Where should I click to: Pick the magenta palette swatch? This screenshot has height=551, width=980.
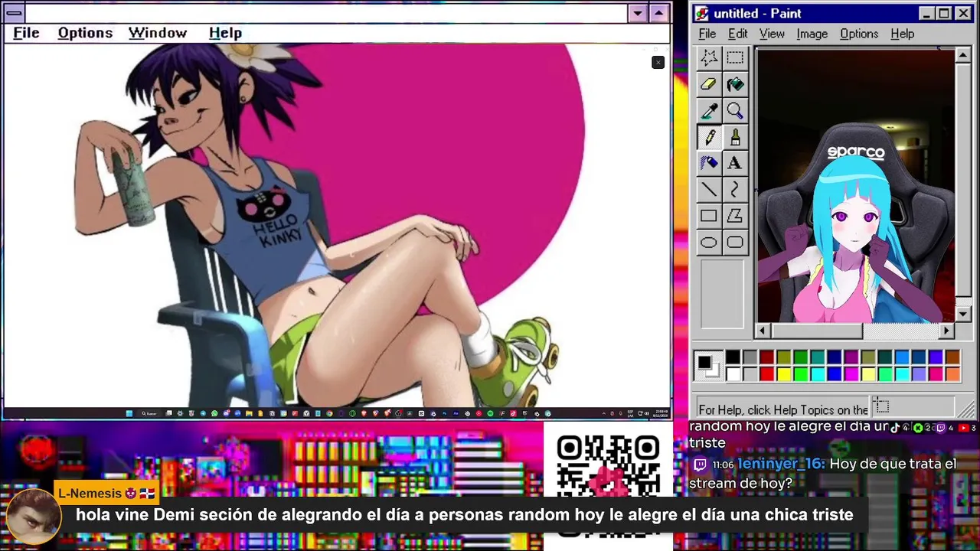[x=851, y=373]
